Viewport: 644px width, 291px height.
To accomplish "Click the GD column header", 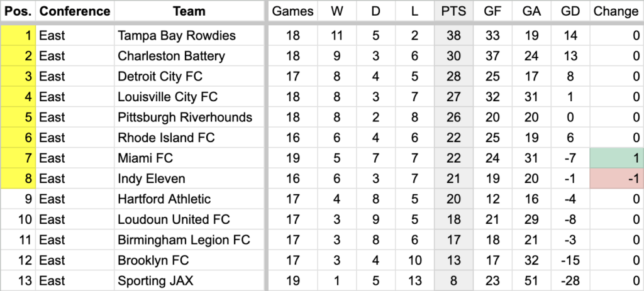I will point(570,11).
